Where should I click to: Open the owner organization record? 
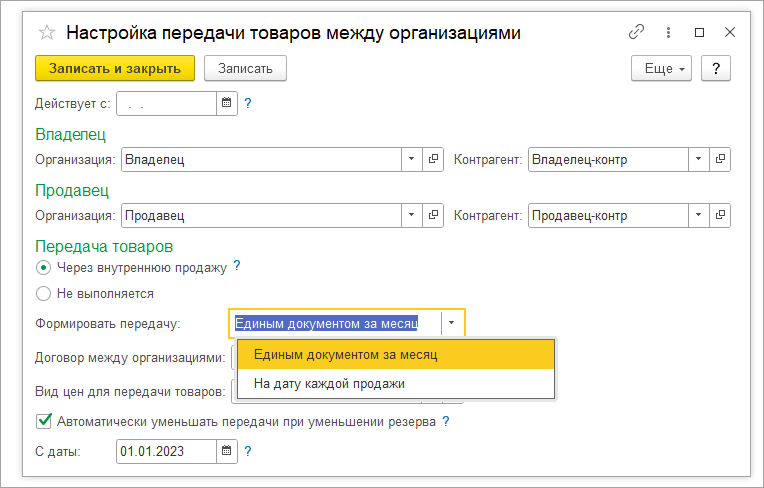434,159
